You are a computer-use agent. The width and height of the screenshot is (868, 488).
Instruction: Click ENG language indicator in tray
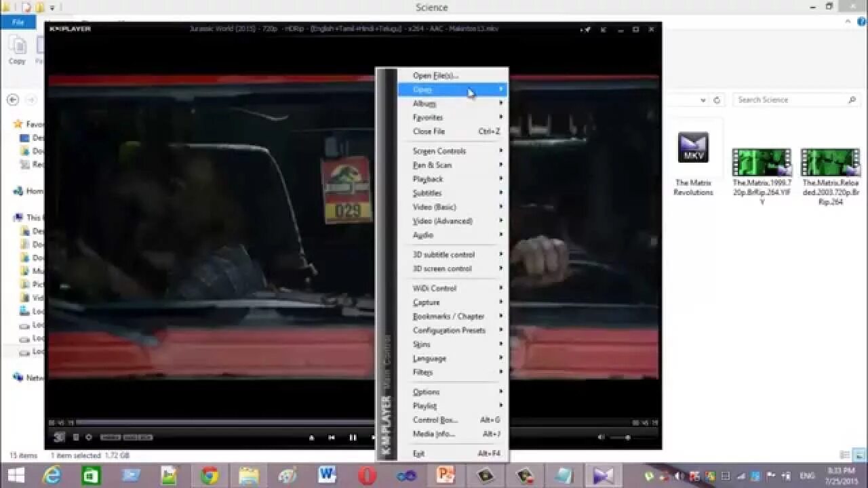click(808, 476)
